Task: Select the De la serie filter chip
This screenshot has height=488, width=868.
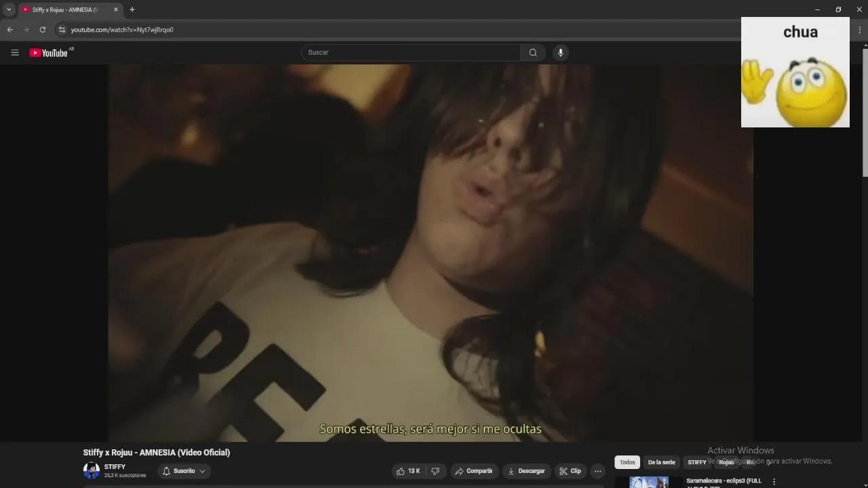Action: point(661,462)
